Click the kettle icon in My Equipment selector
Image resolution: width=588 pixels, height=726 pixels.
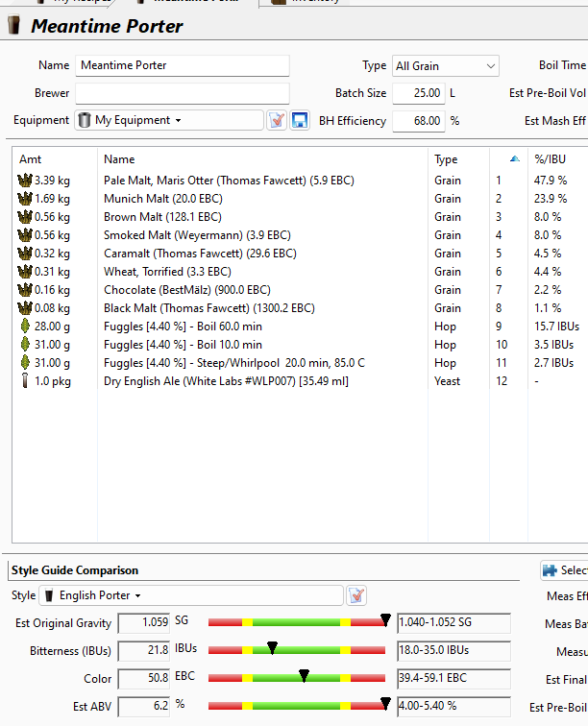coord(85,120)
